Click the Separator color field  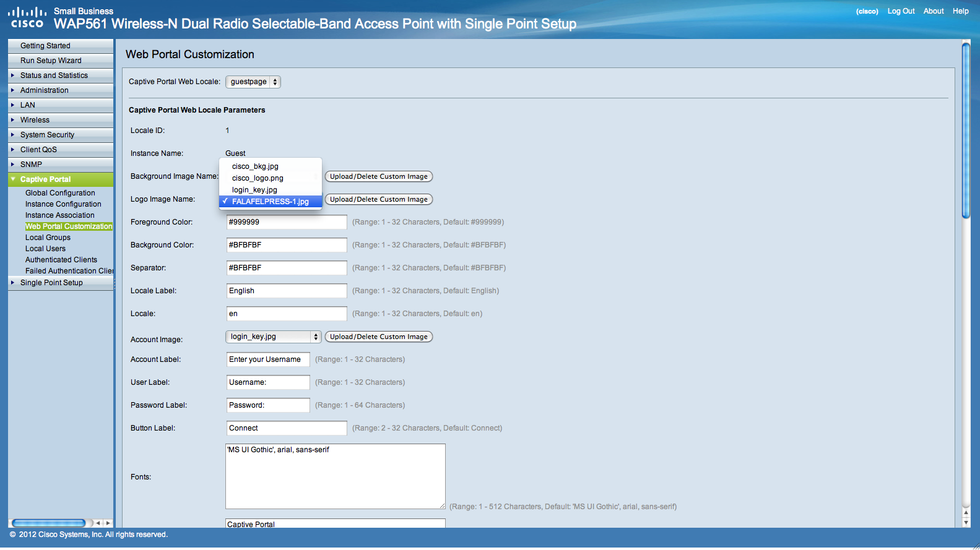coord(287,268)
